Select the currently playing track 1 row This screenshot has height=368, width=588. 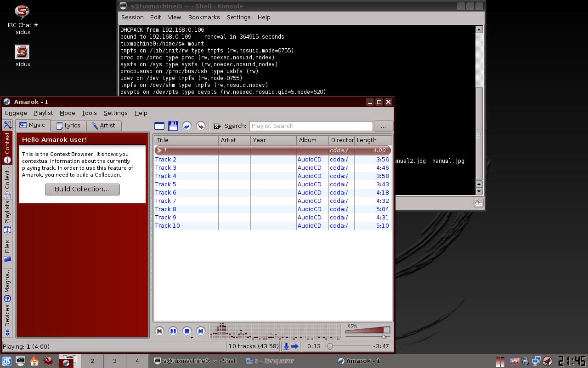tap(272, 150)
